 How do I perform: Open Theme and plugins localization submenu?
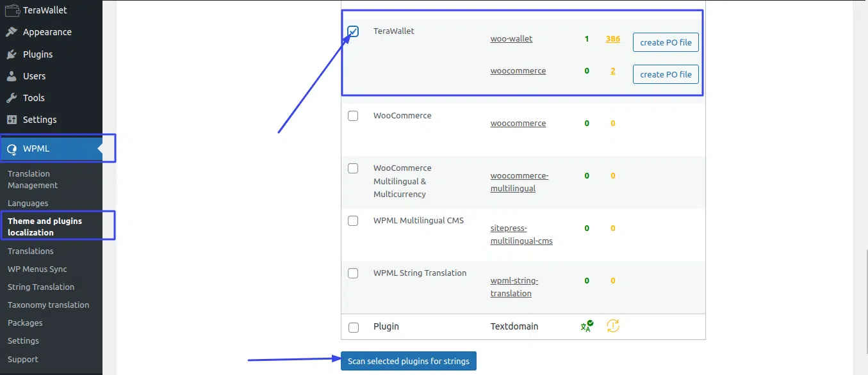click(45, 227)
